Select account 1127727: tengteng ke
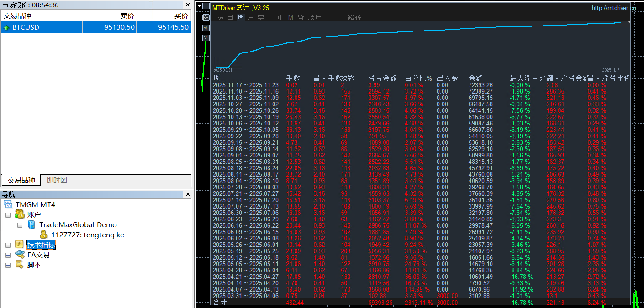644x308 pixels. tap(88, 235)
